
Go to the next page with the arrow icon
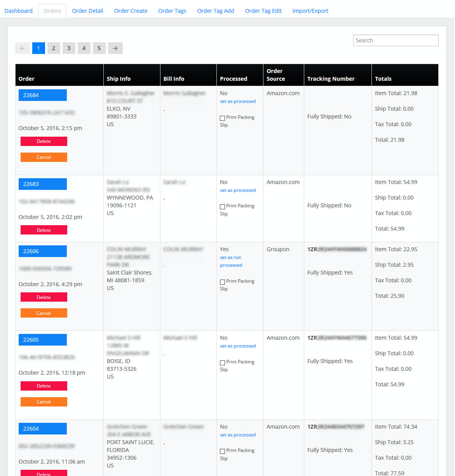115,48
